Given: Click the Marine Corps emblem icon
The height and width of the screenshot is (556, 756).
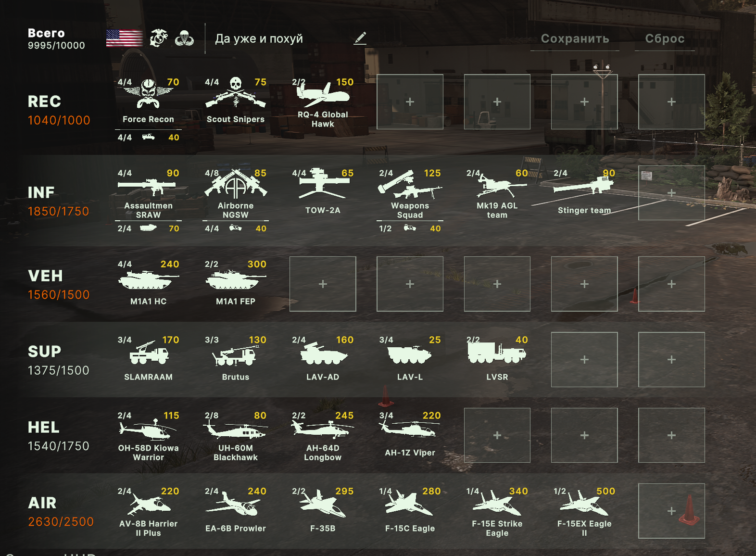Looking at the screenshot, I should (x=159, y=38).
